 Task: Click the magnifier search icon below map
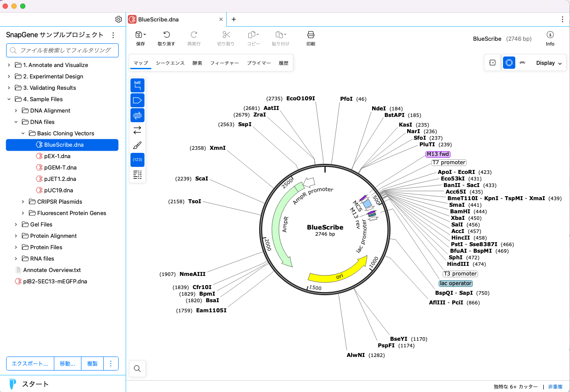point(137,369)
